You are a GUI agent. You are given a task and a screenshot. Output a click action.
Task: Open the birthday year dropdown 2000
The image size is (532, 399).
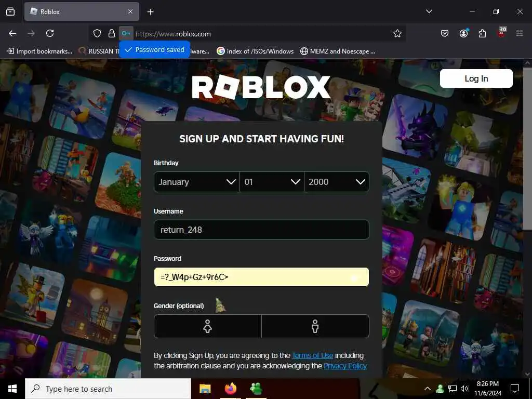tap(337, 182)
